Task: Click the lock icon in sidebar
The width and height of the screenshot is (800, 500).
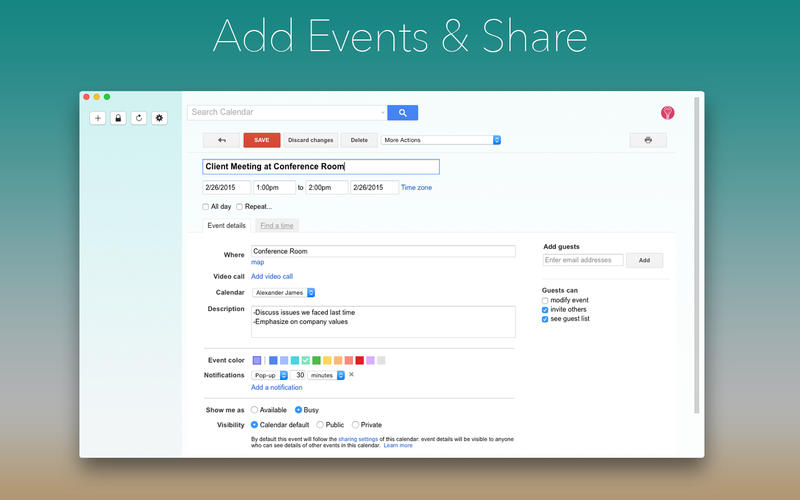Action: tap(118, 118)
